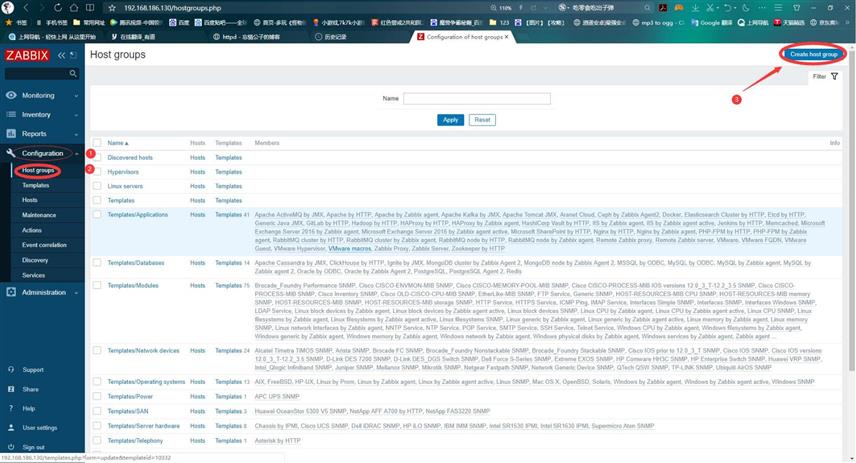Click the Name filter input field

[477, 99]
